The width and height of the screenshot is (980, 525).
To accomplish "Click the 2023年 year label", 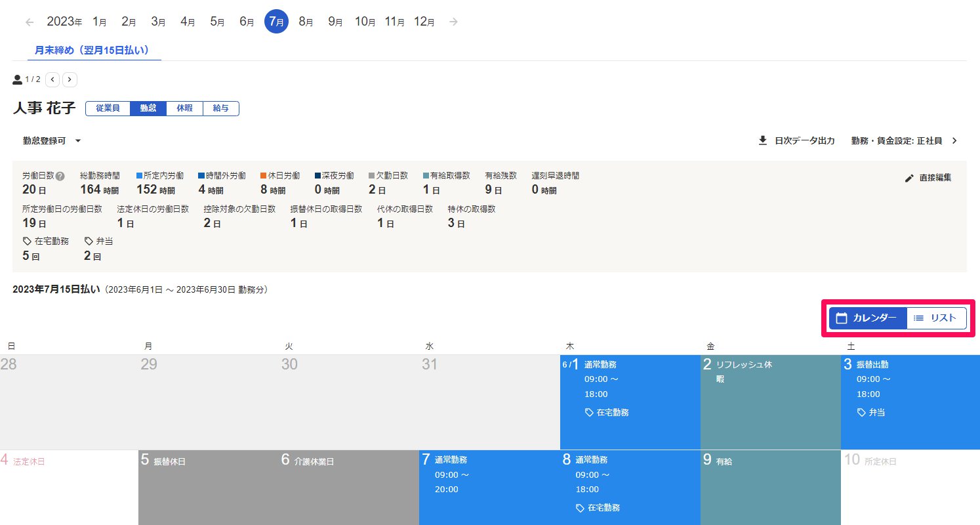I will 64,22.
